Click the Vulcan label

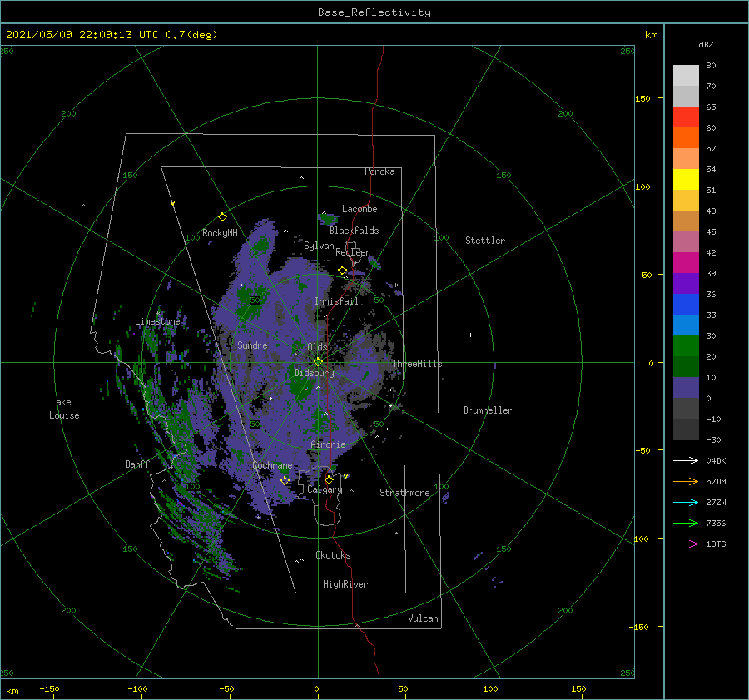coord(423,618)
